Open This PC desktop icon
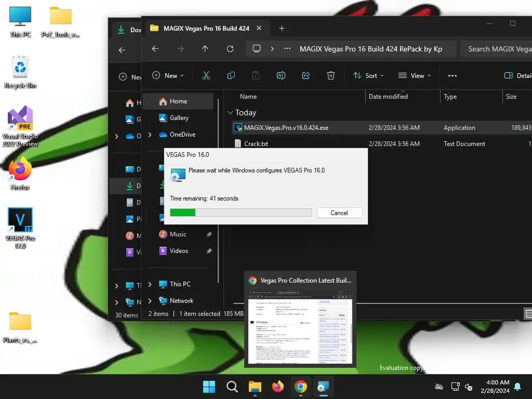The width and height of the screenshot is (532, 399). (20, 21)
